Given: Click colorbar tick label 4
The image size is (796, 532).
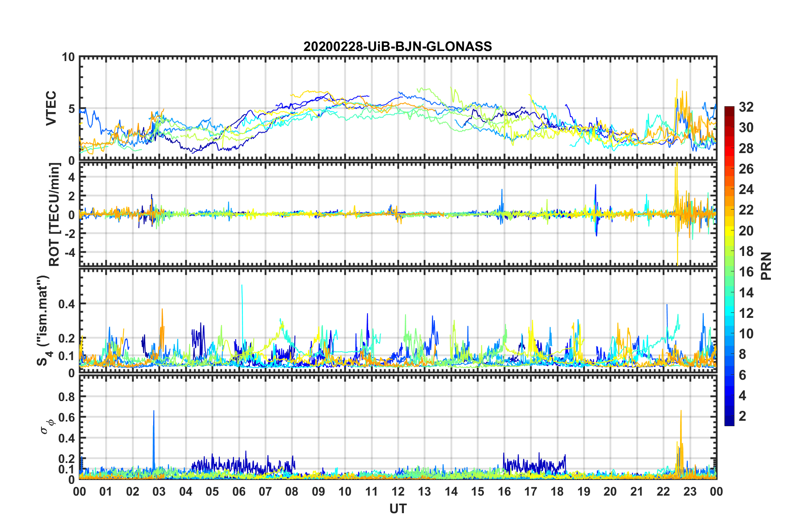Looking at the screenshot, I should tap(742, 396).
